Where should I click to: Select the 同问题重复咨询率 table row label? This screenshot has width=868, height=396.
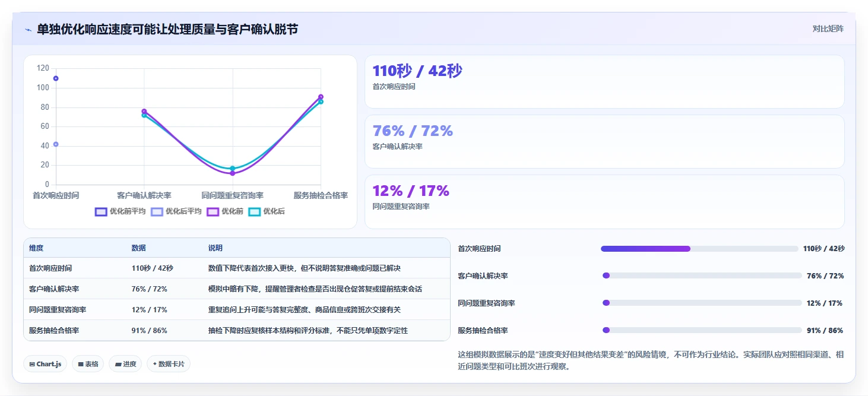(58, 310)
